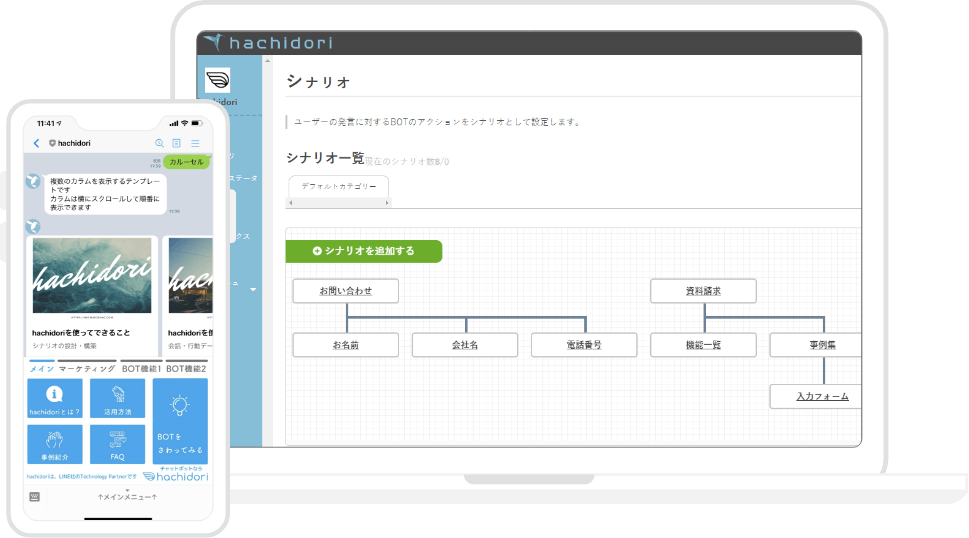Viewport: 969px width, 538px height.
Task: Tap the 'BOTをさわってみる' lightbulb tile
Action: click(180, 421)
